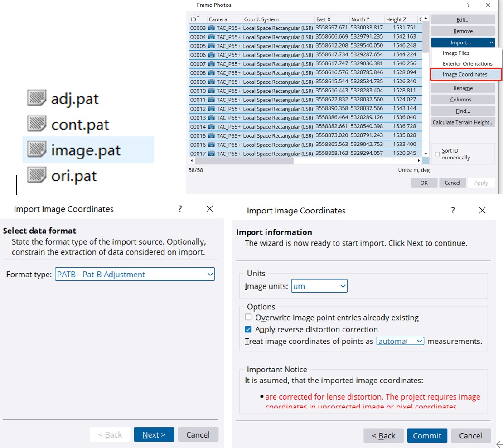This screenshot has width=503, height=448.
Task: Click help icon in Frame Photos dialog
Action: pos(468,5)
